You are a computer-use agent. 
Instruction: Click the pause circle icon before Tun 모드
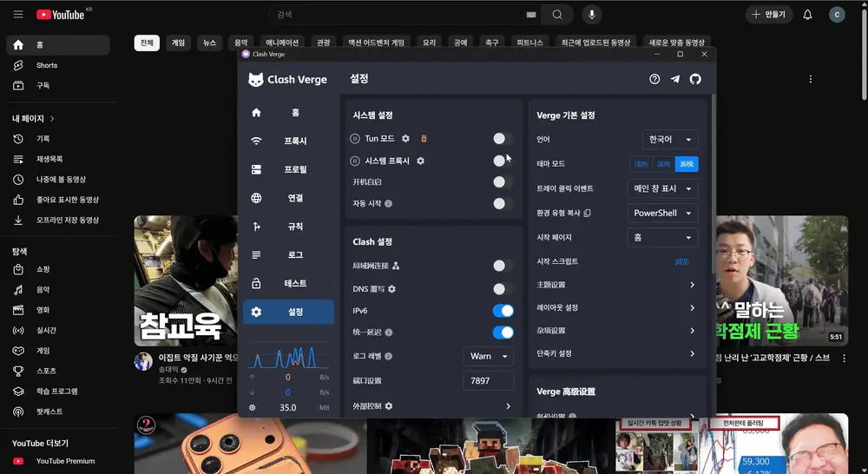tap(355, 138)
